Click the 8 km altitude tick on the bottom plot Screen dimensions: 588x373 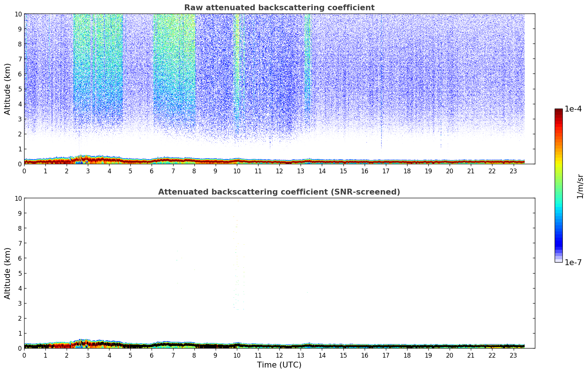19,228
